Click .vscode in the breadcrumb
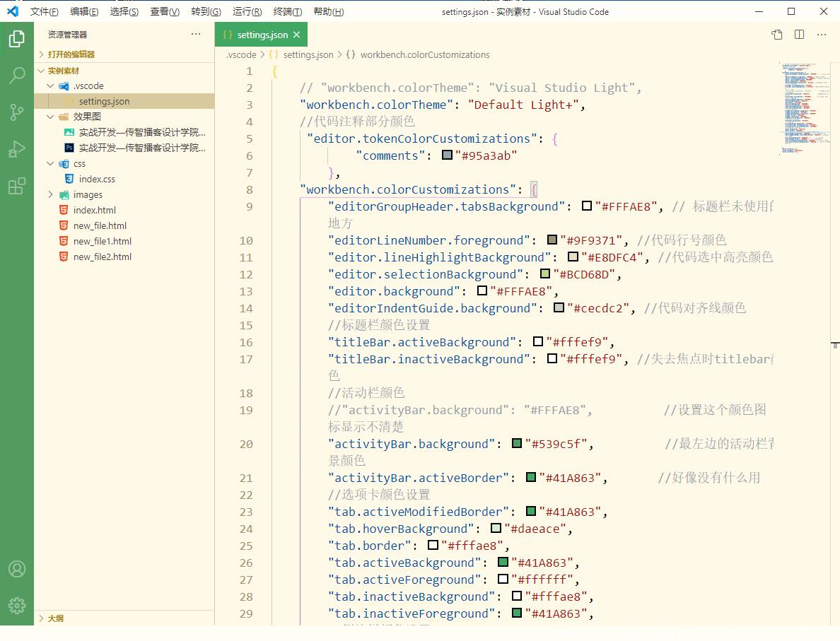840x641 pixels. pos(241,54)
